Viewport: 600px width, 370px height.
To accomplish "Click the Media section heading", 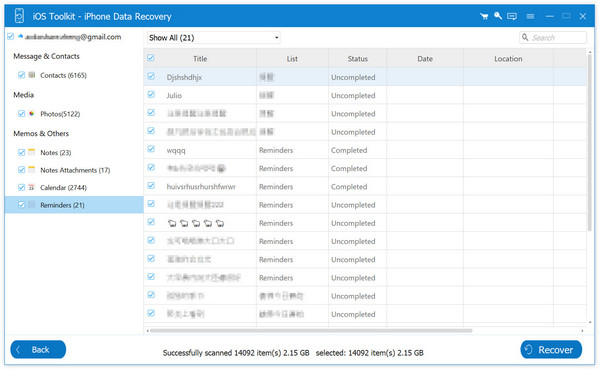I will pyautogui.click(x=24, y=95).
